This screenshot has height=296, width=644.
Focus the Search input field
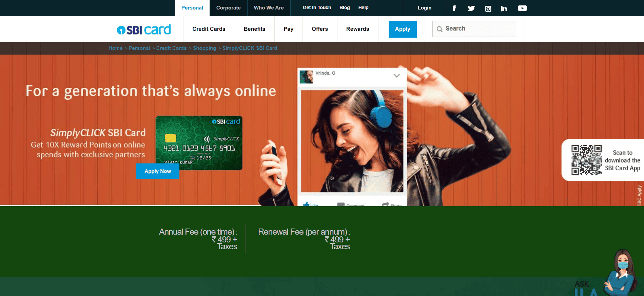tap(475, 29)
